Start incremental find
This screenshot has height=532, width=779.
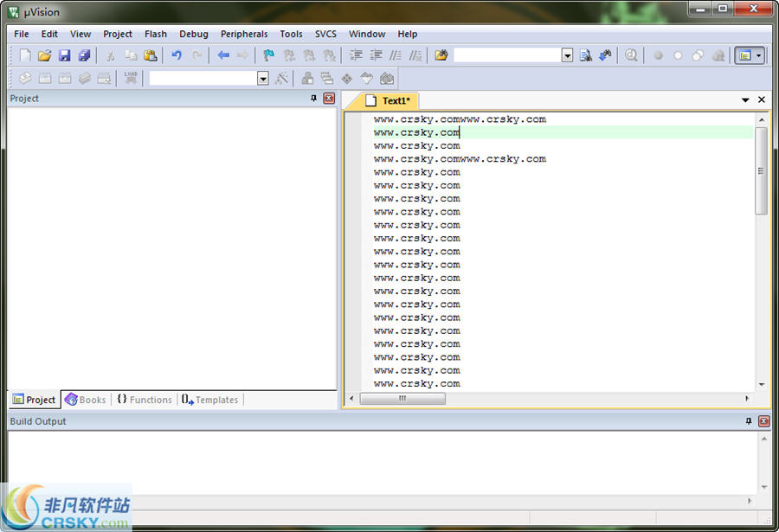(605, 55)
